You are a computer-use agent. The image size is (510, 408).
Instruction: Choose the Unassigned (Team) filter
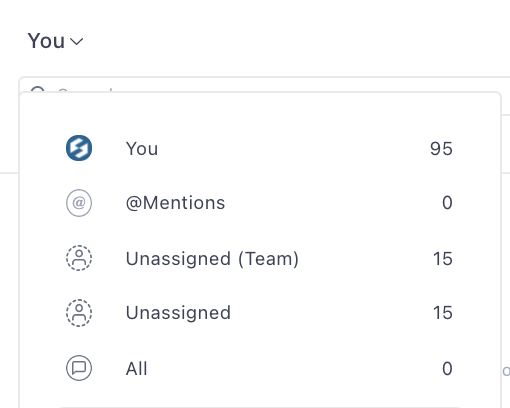[260, 258]
